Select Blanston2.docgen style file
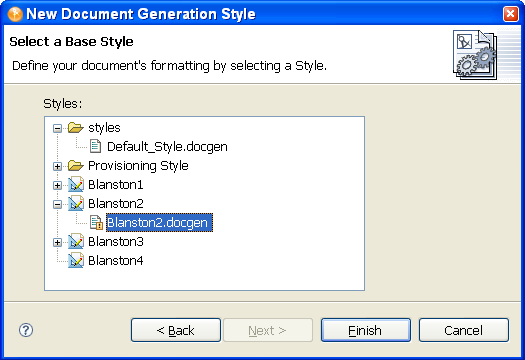The width and height of the screenshot is (525, 360). [x=159, y=223]
